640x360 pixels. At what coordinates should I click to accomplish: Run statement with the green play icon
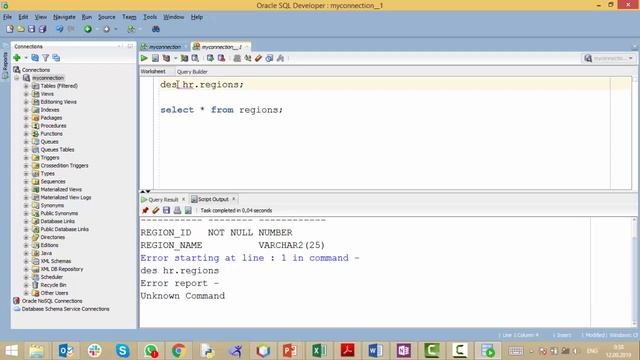(144, 58)
